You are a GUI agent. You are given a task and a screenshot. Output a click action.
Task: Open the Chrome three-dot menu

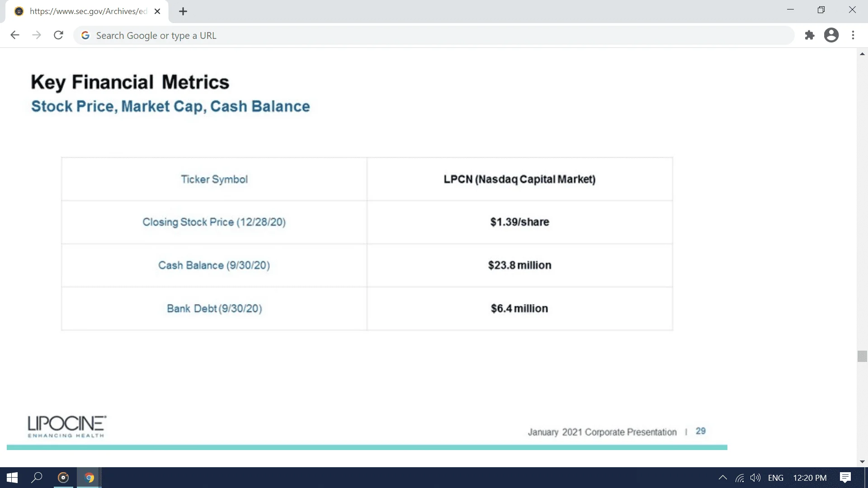[853, 35]
